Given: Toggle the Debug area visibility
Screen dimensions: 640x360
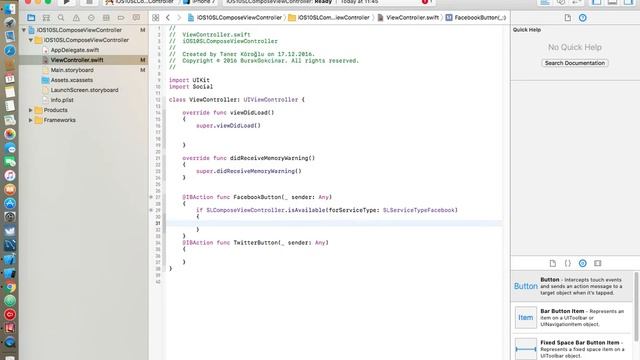Looking at the screenshot, I should coord(612,2).
